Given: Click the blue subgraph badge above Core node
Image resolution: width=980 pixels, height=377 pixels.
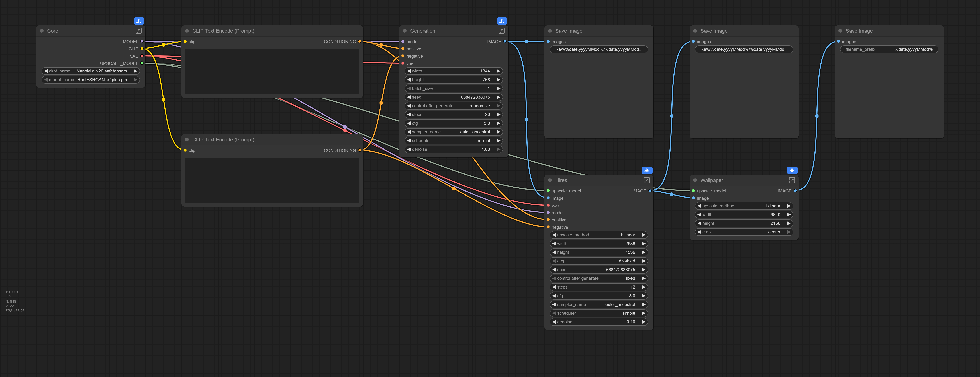Looking at the screenshot, I should (139, 21).
